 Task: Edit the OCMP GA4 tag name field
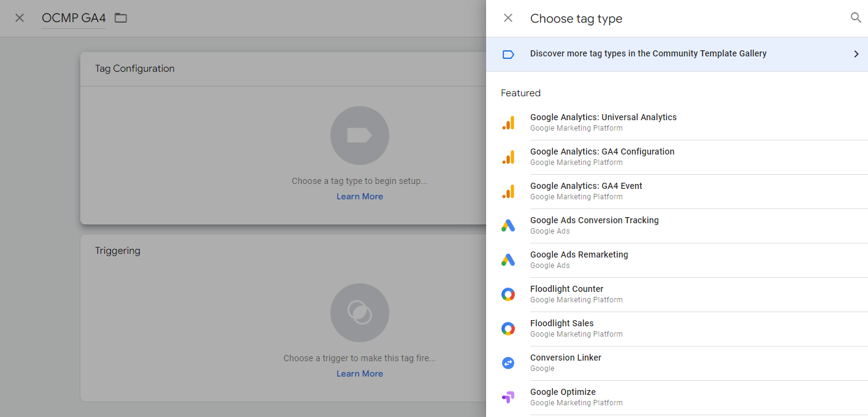[x=74, y=18]
